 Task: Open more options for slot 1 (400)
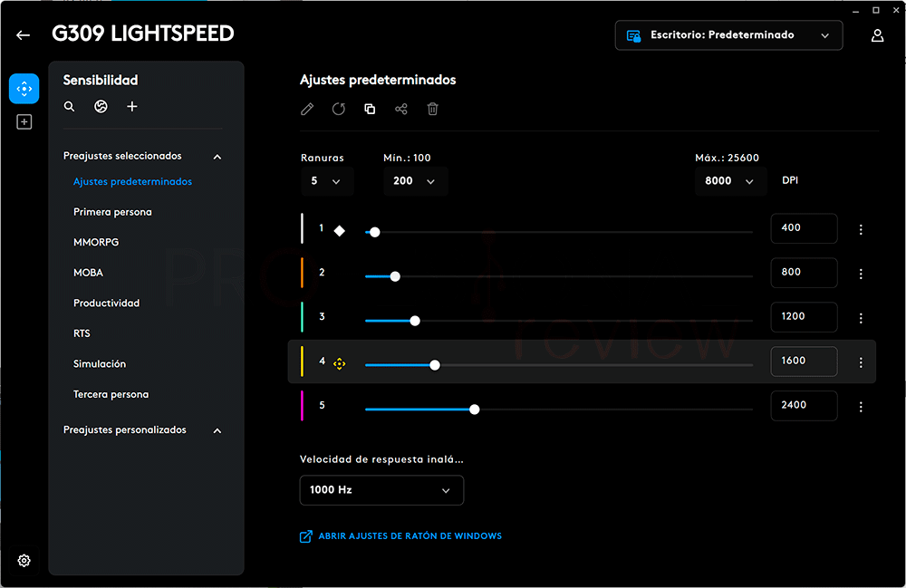pos(861,229)
